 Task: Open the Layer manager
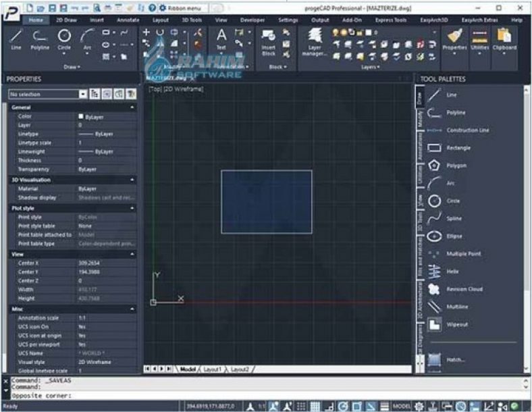[315, 42]
